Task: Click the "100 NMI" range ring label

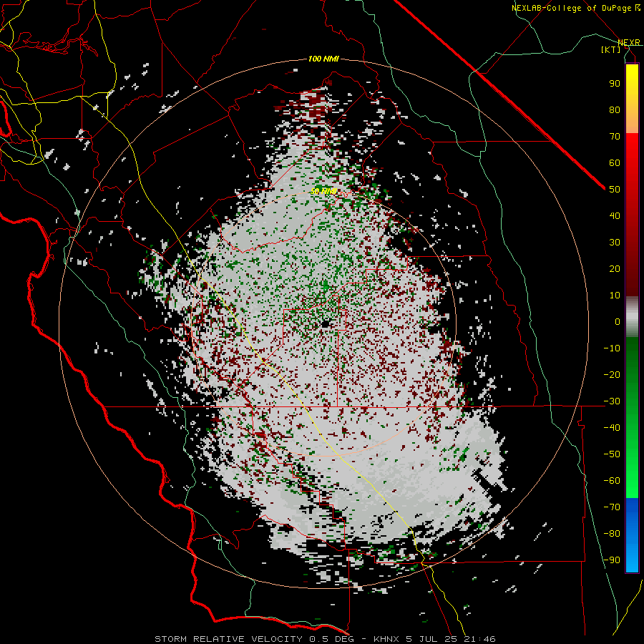Action: click(x=323, y=59)
